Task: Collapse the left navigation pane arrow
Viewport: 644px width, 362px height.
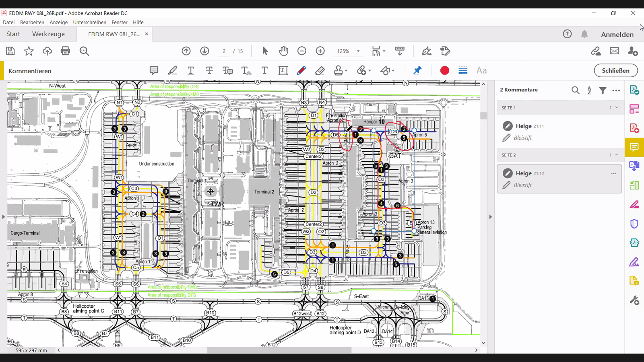Action: click(x=4, y=217)
